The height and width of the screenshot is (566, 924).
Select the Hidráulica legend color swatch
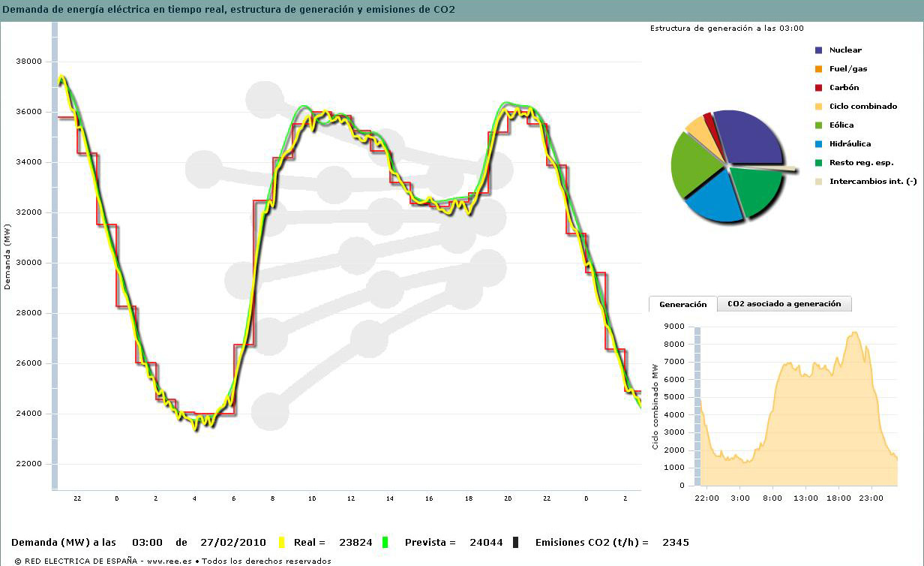(819, 144)
